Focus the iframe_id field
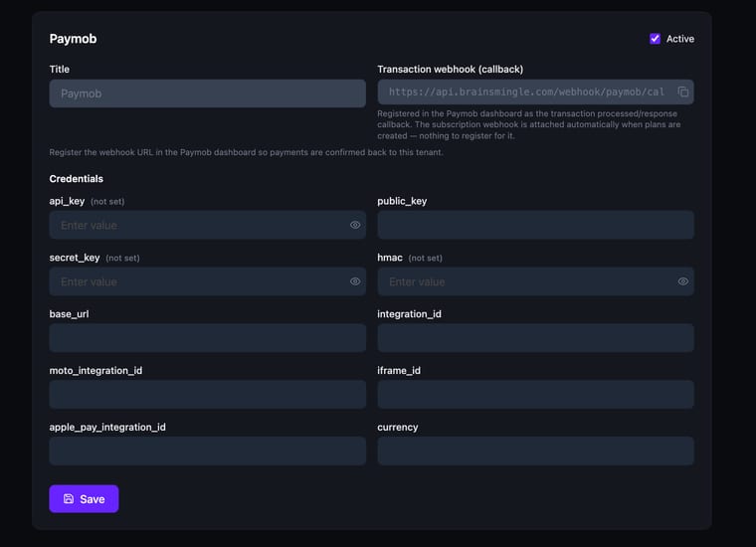The height and width of the screenshot is (547, 756). click(x=535, y=394)
